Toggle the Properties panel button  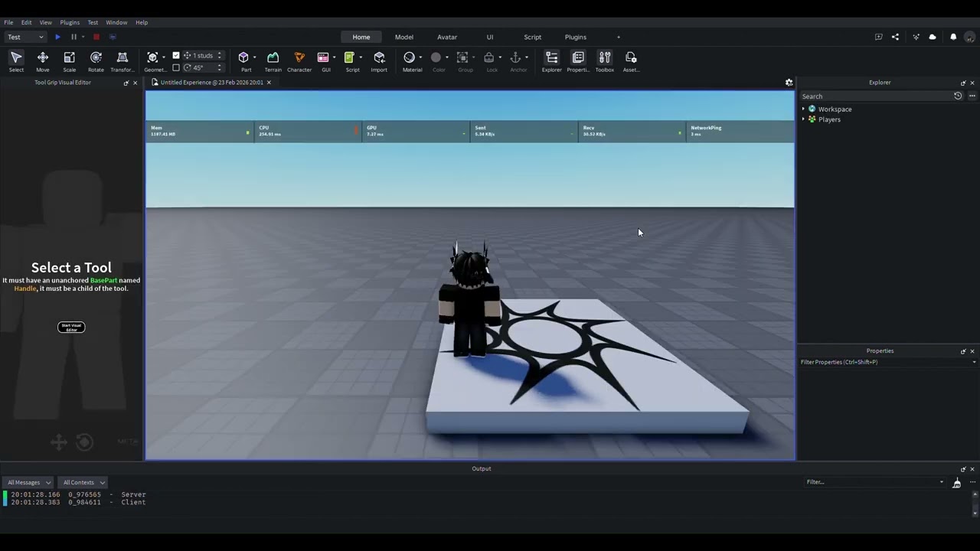click(x=578, y=61)
